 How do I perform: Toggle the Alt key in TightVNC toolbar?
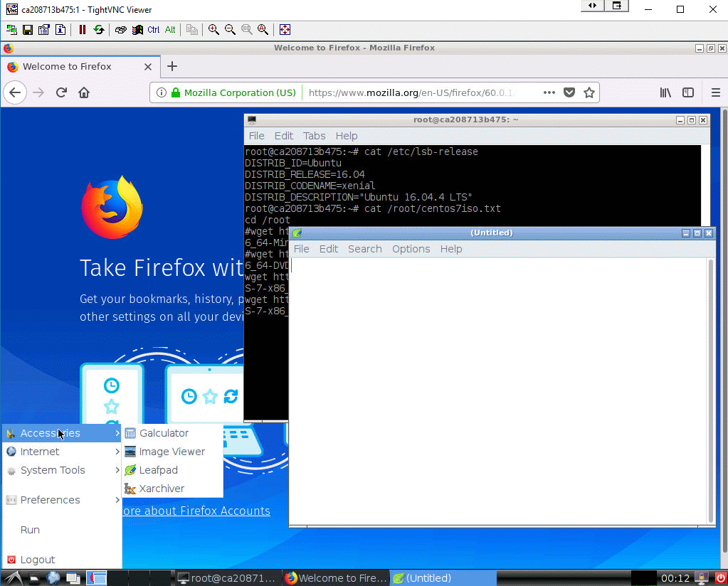pos(170,30)
